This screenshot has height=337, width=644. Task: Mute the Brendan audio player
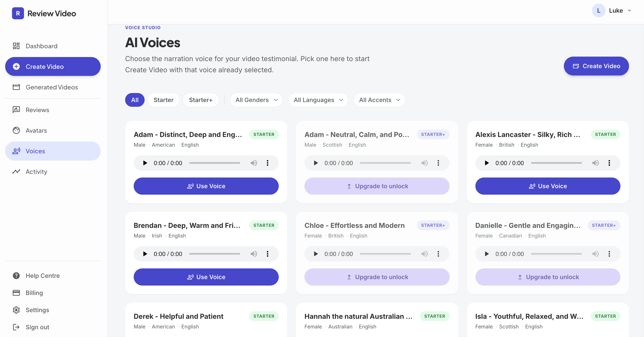(254, 254)
